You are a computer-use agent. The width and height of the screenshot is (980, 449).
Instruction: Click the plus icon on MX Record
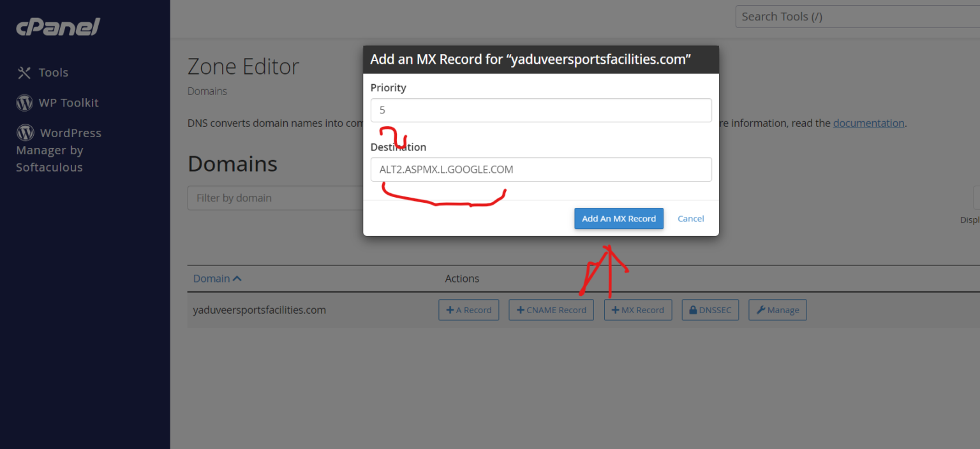pos(616,310)
